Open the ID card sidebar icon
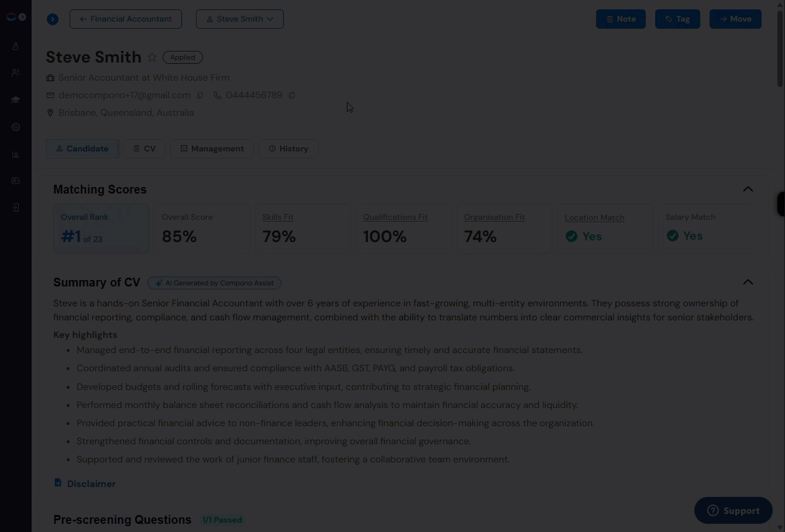This screenshot has height=532, width=785. click(x=16, y=181)
